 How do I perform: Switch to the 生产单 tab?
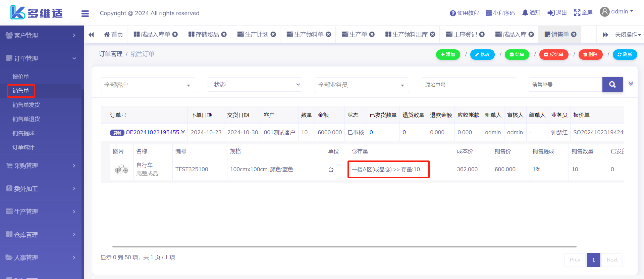point(358,35)
